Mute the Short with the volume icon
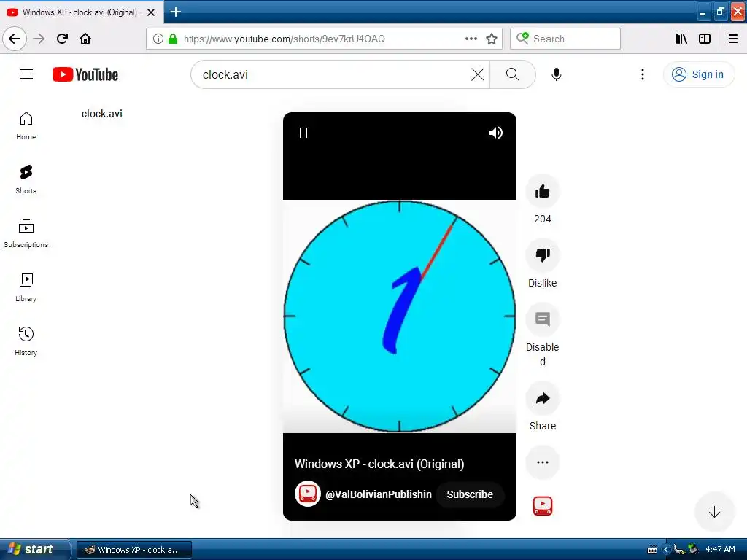 click(496, 133)
